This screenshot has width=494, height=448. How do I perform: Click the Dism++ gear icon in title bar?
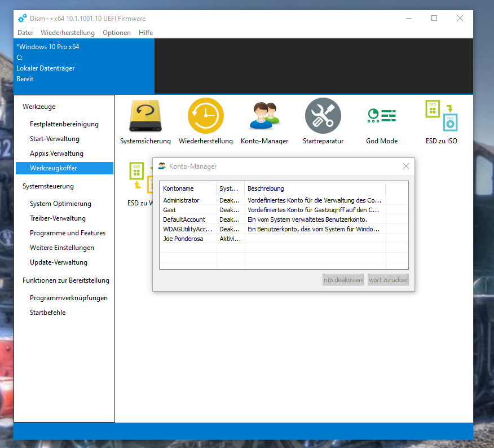tap(22, 18)
